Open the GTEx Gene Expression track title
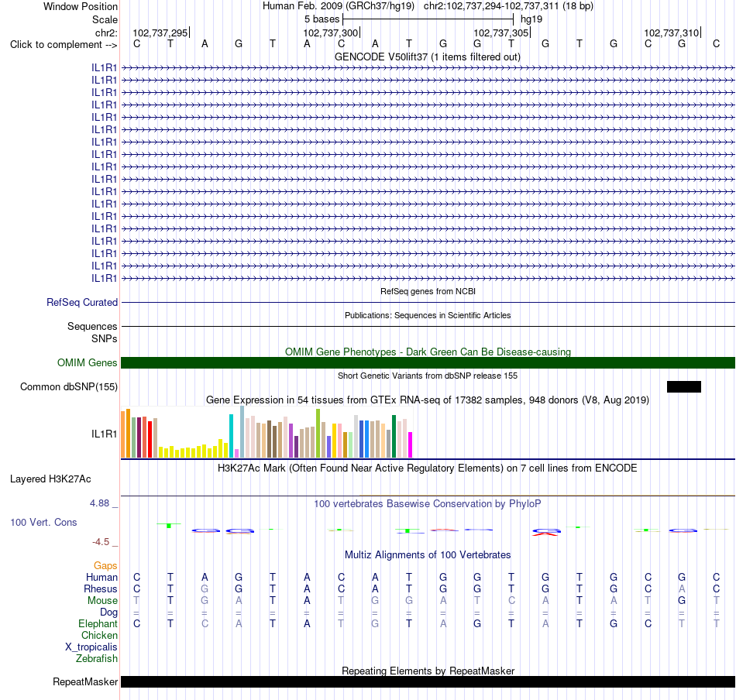The height and width of the screenshot is (700, 736). [428, 400]
